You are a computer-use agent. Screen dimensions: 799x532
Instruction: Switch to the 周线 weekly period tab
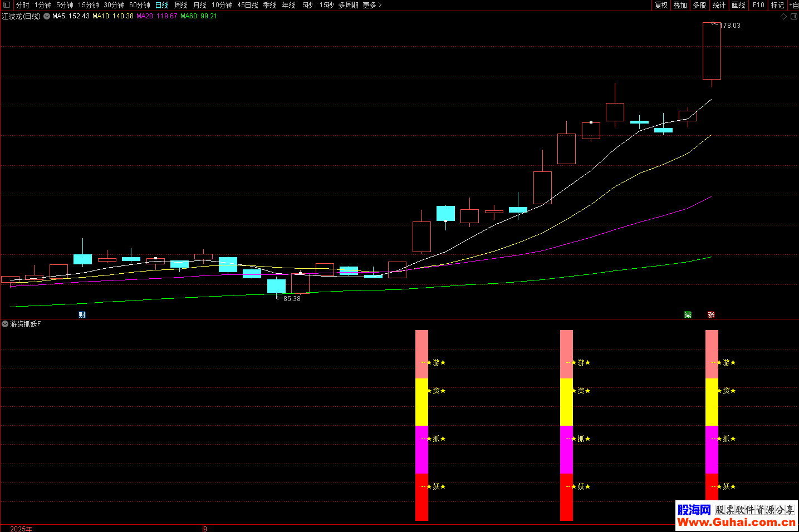(181, 5)
